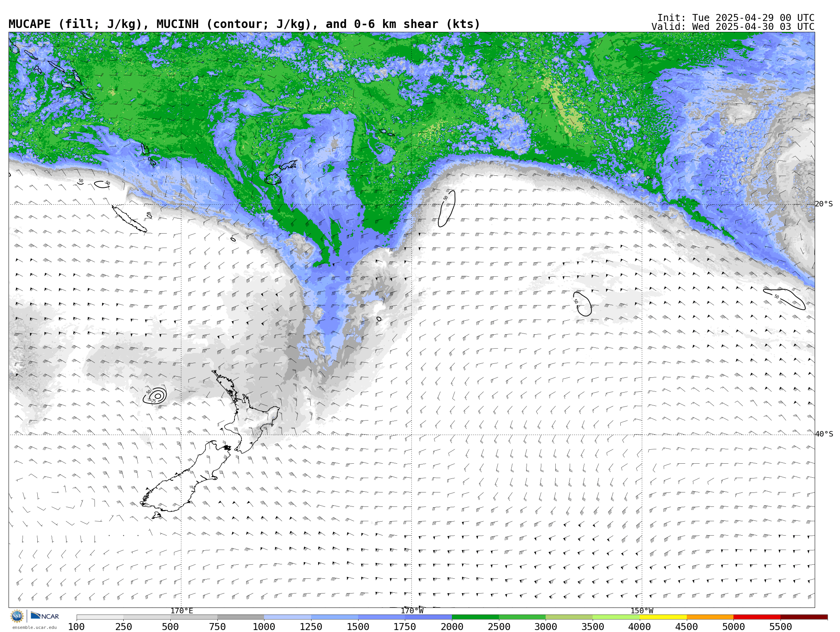Click the 40°S latitude label
The image size is (840, 632).
click(824, 434)
